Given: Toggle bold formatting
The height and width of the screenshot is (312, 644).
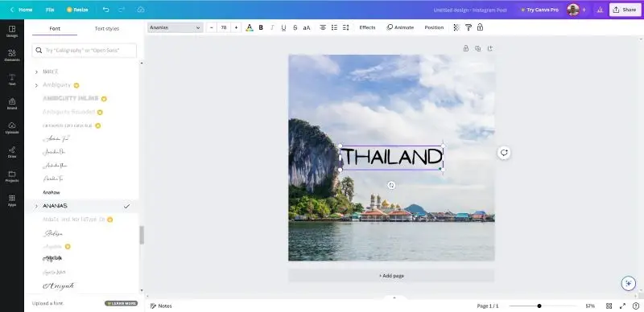Looking at the screenshot, I should [x=261, y=27].
